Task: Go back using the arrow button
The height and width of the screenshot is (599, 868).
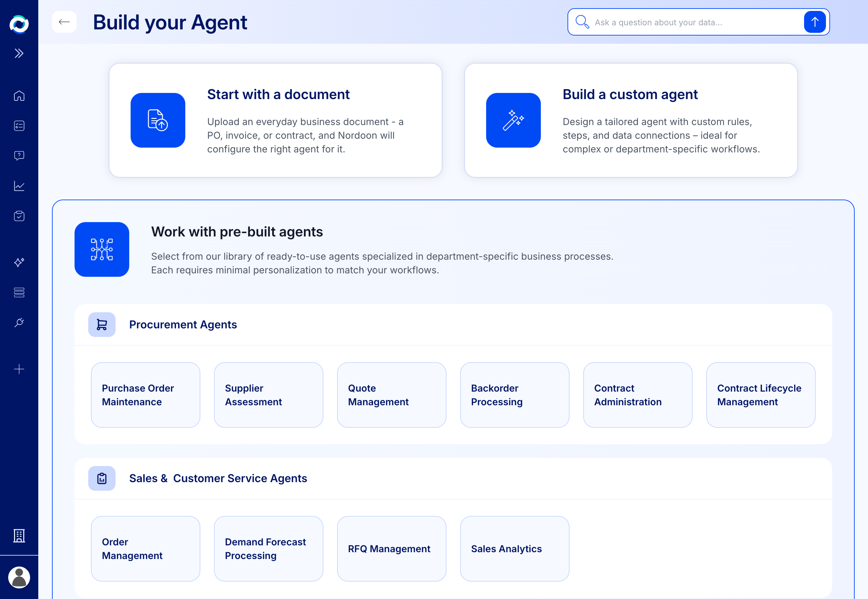Action: 64,22
